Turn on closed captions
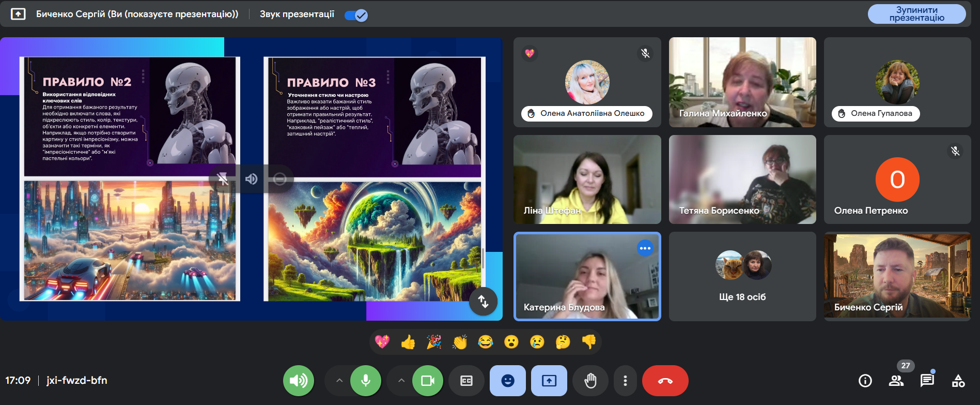Image resolution: width=980 pixels, height=405 pixels. click(466, 381)
